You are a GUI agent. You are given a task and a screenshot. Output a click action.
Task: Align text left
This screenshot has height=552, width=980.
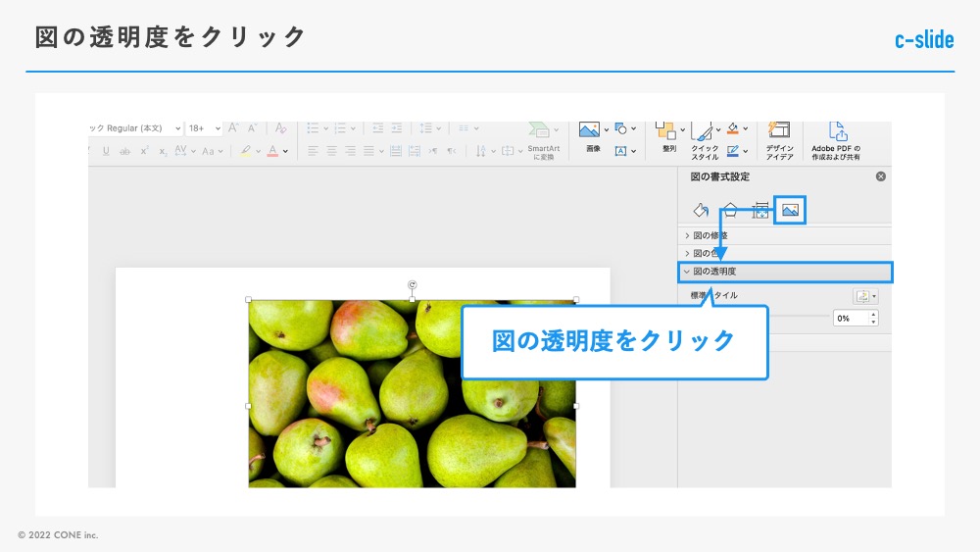(x=314, y=151)
